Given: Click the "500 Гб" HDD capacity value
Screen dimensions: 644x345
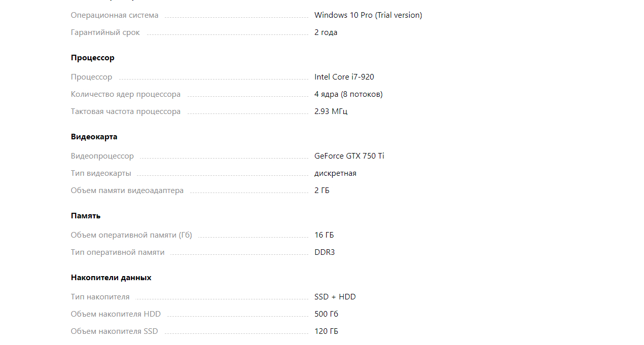Looking at the screenshot, I should (326, 314).
